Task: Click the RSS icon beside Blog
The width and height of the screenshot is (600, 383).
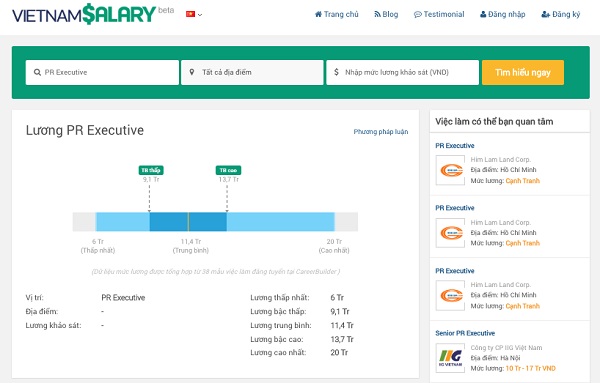Action: (x=377, y=15)
